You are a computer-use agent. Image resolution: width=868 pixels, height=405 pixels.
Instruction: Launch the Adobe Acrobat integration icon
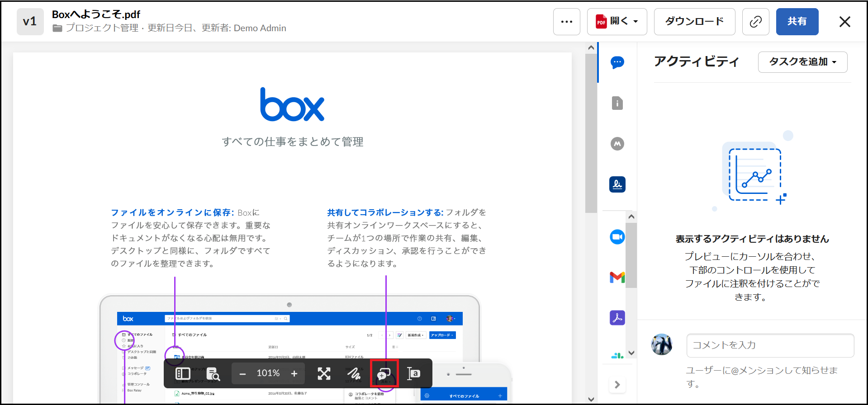(617, 318)
